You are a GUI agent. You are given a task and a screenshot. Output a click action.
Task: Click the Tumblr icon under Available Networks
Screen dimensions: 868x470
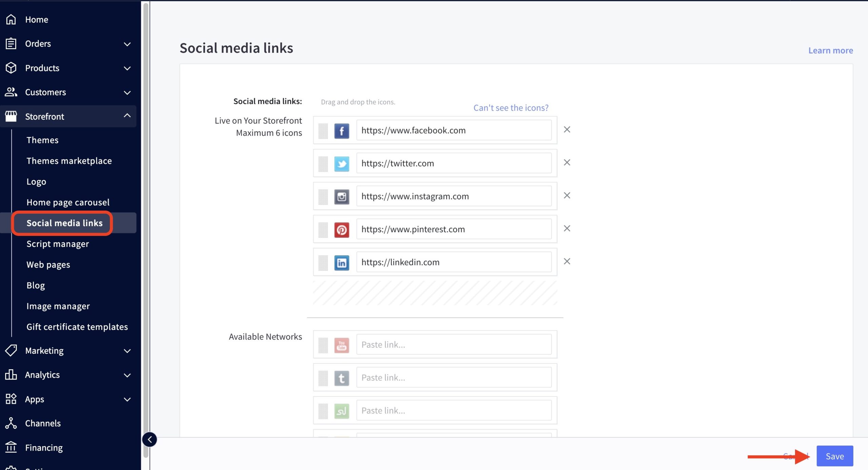click(341, 378)
